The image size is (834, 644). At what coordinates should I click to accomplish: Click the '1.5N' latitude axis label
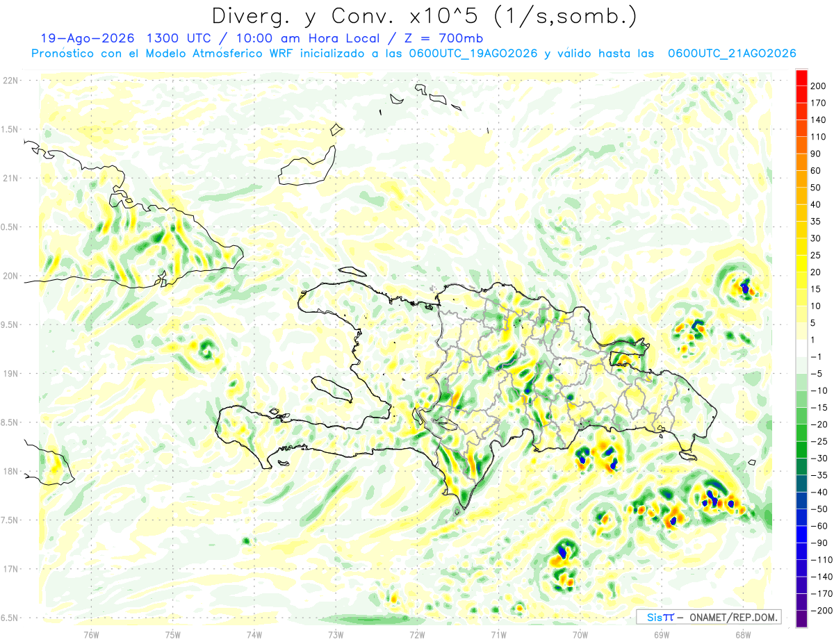[10, 129]
